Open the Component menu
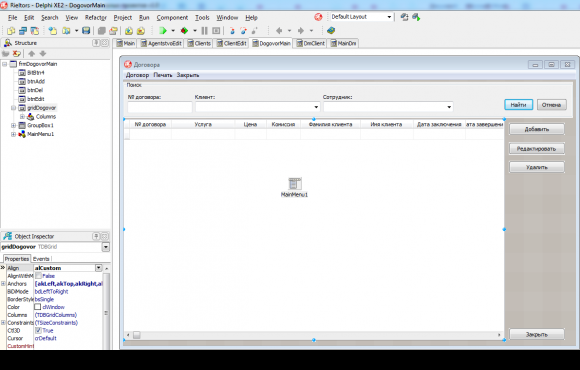This screenshot has height=370, width=580. pos(172,18)
